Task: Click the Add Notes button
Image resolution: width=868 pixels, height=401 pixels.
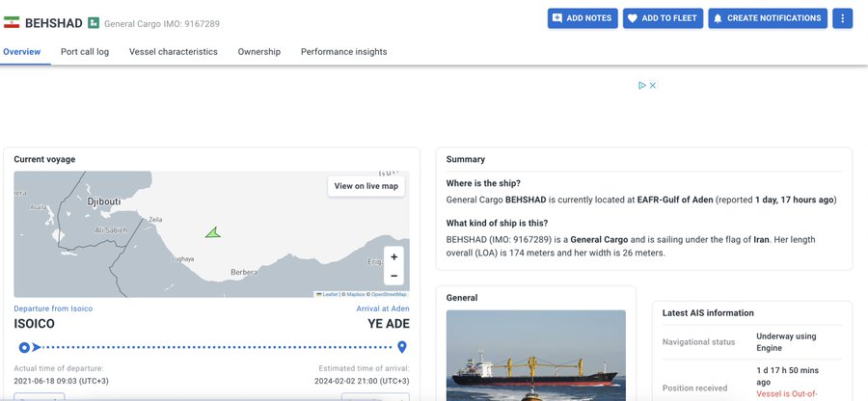Action: [583, 18]
